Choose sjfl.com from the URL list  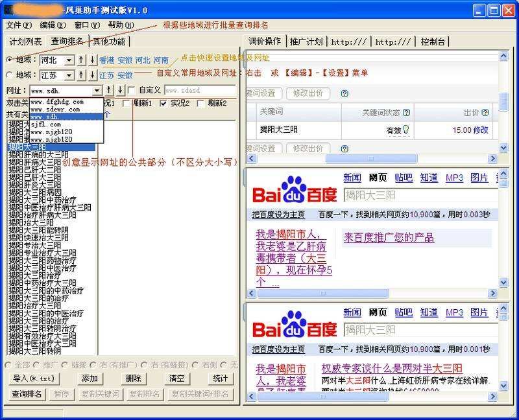[x=67, y=124]
